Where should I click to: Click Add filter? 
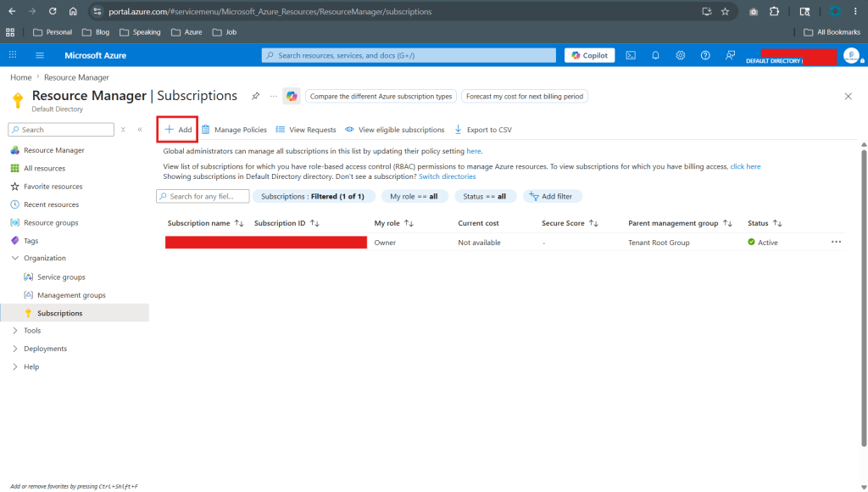(551, 196)
